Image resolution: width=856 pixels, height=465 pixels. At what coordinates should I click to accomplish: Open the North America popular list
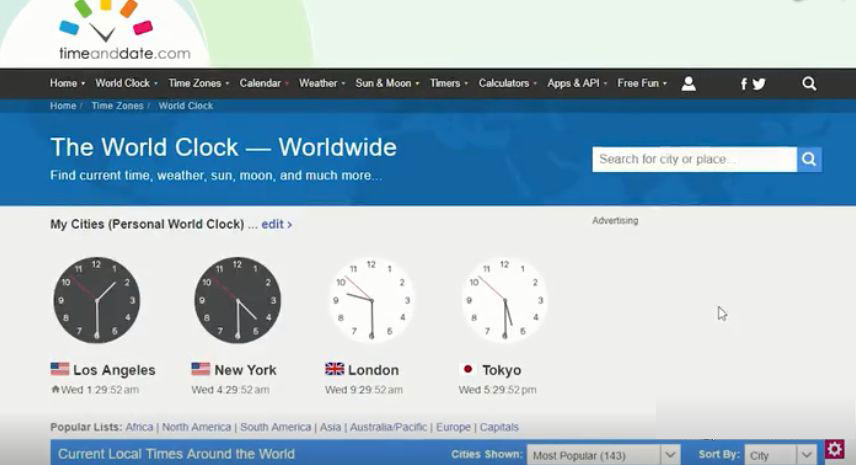click(197, 427)
